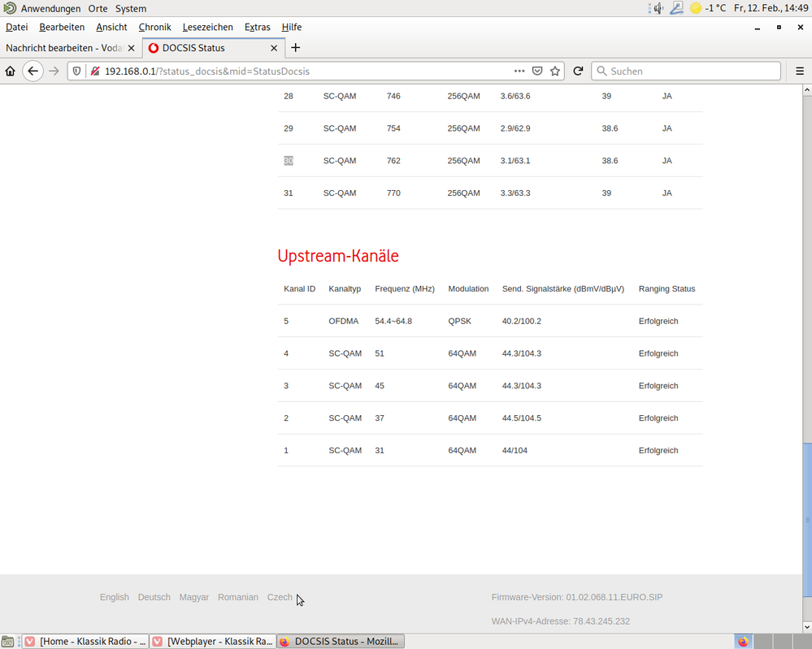This screenshot has width=812, height=649.
Task: Click the Frequenz (MHz) column header
Action: (x=405, y=289)
